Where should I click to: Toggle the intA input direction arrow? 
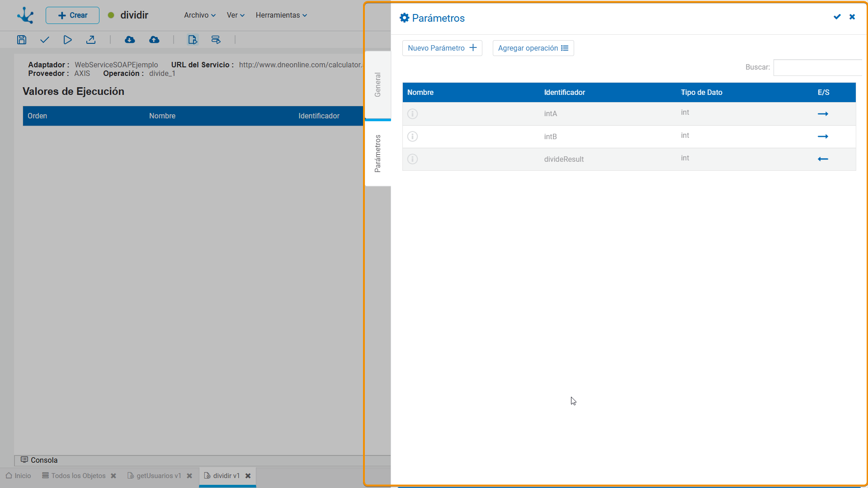[823, 114]
